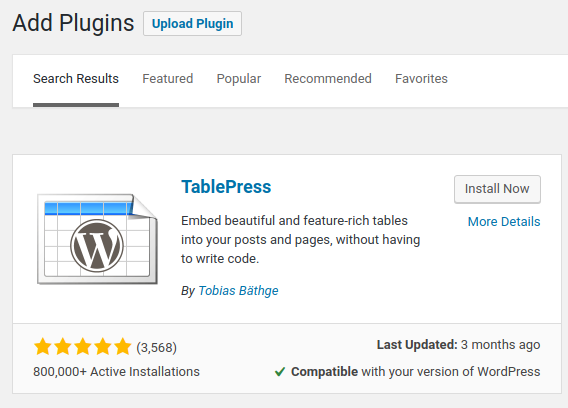Screen dimensions: 568x408
Task: Open the Favorites tab
Action: [x=421, y=79]
